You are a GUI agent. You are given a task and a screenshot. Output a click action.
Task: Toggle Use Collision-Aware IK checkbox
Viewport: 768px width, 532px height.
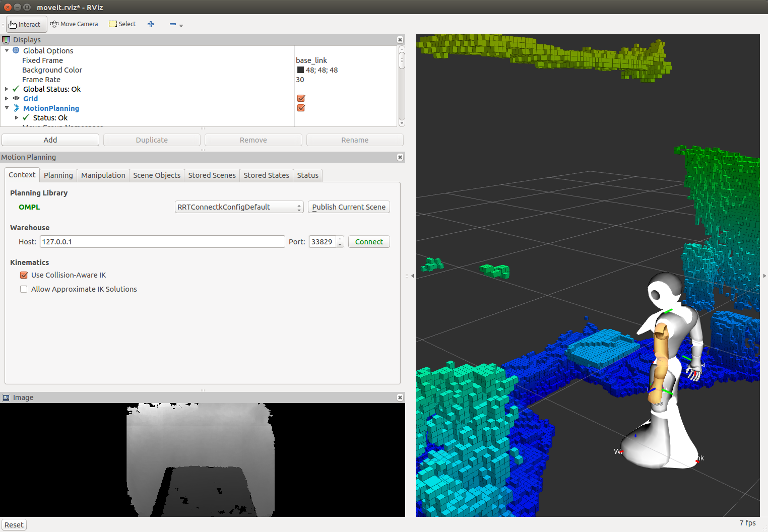pos(24,275)
